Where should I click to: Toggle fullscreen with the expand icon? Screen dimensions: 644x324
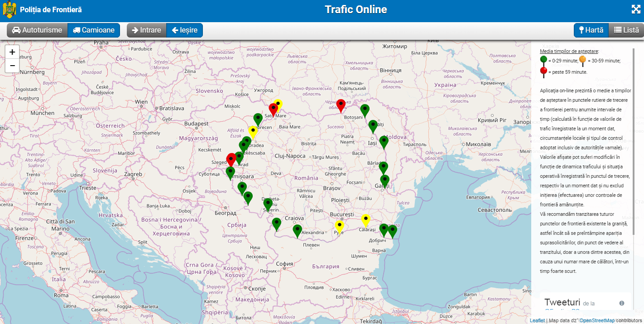pos(636,10)
